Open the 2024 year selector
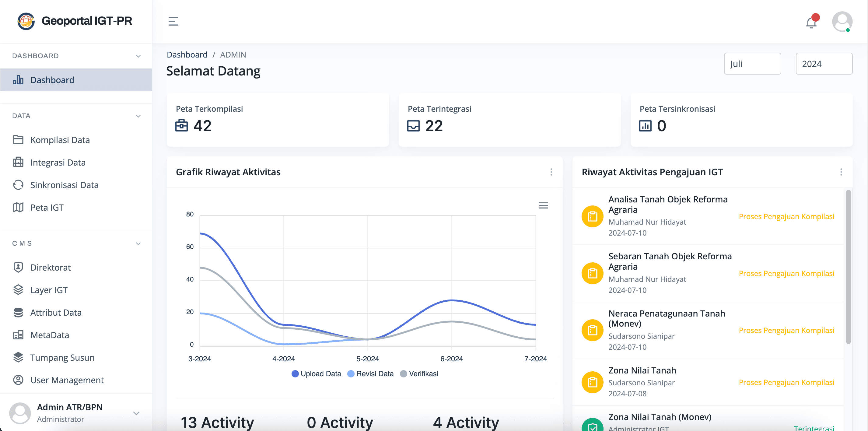The height and width of the screenshot is (431, 868). 824,64
